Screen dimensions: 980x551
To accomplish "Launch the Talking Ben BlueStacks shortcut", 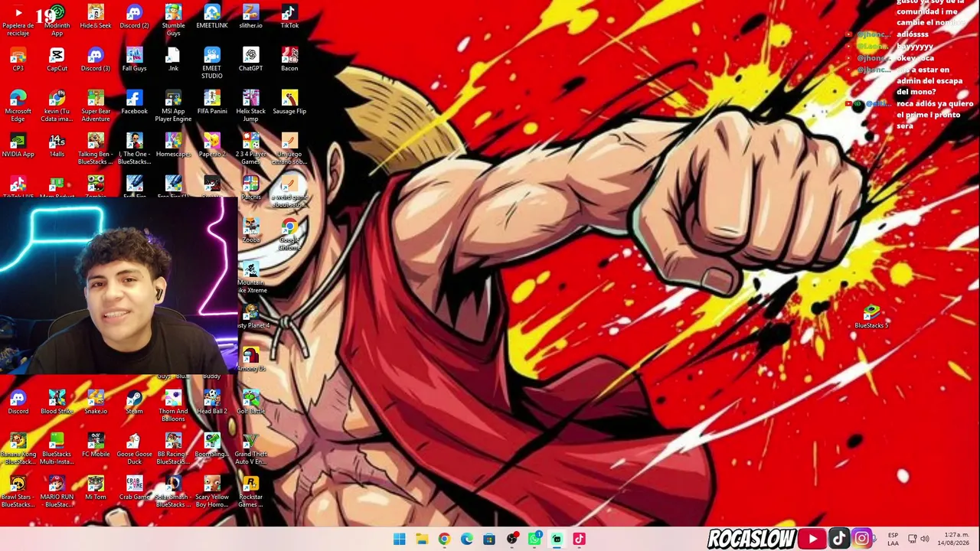I will coord(96,148).
